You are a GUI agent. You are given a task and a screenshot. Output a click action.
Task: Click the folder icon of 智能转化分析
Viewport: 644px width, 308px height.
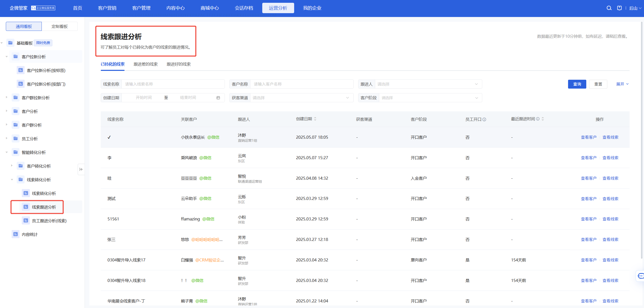click(x=15, y=152)
